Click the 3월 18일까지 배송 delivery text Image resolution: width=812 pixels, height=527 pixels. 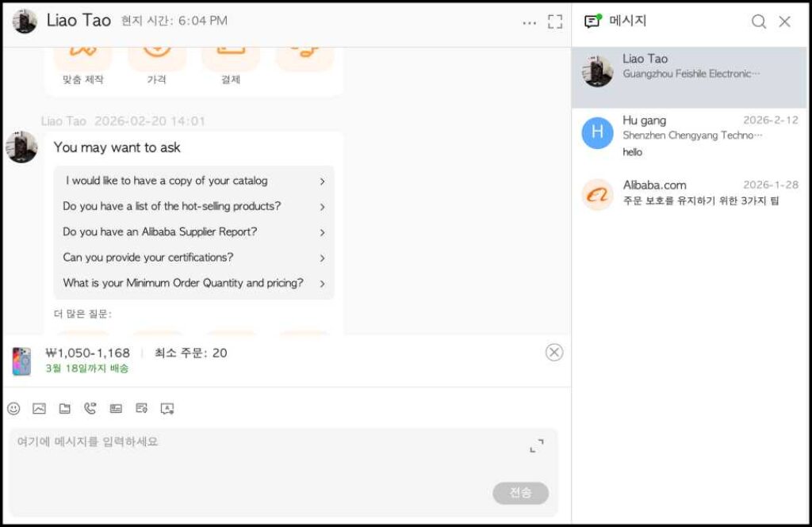[87, 369]
